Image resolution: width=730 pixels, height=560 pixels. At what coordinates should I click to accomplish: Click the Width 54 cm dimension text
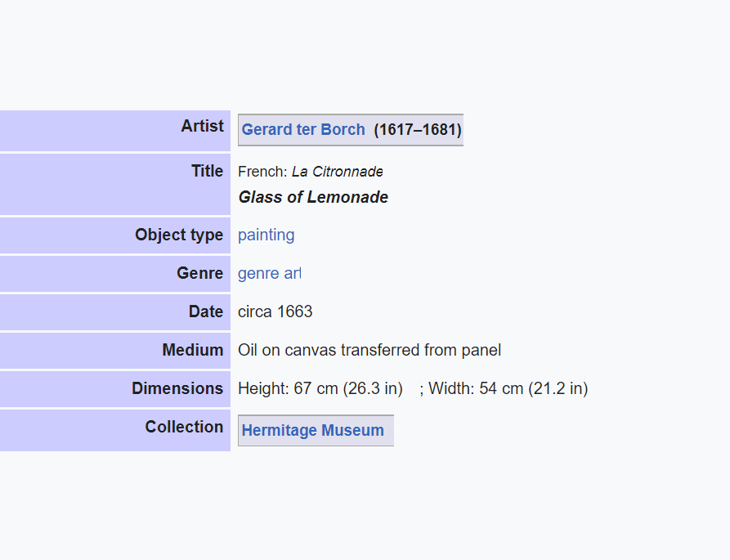pos(508,388)
